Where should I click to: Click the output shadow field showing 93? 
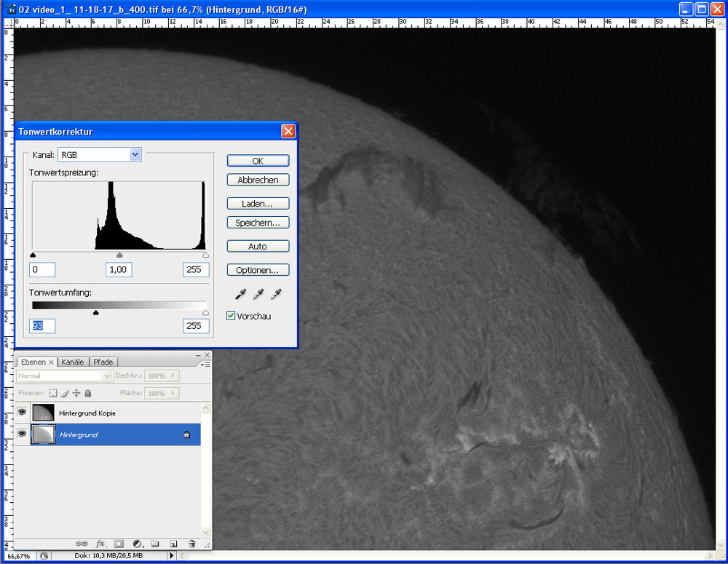click(x=42, y=326)
